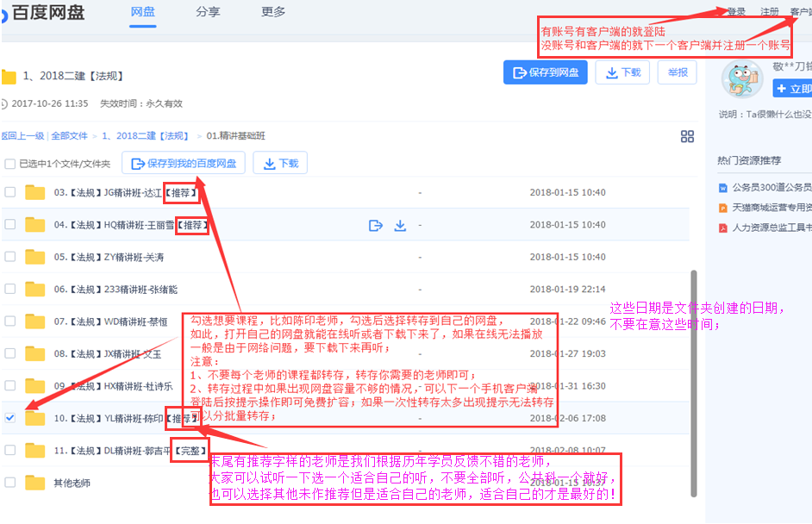This screenshot has width=812, height=524.
Task: Open folder icon of 07.WD精讲班-蔡恒
Action: point(34,321)
